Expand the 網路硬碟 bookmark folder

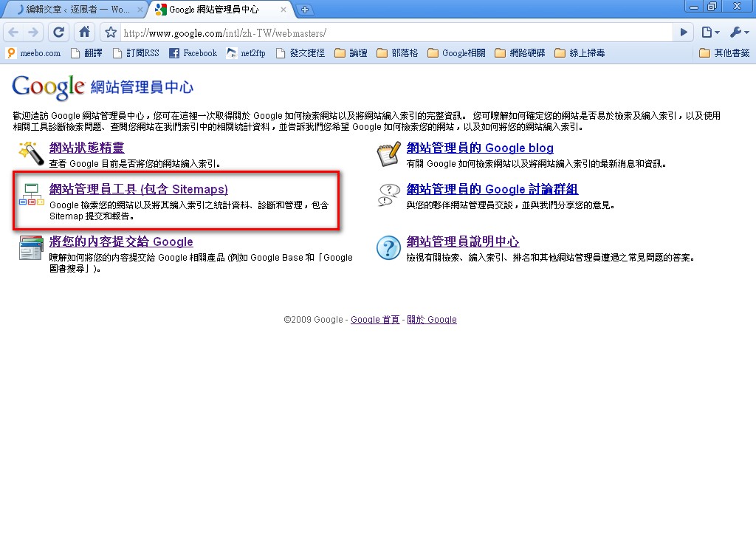520,53
